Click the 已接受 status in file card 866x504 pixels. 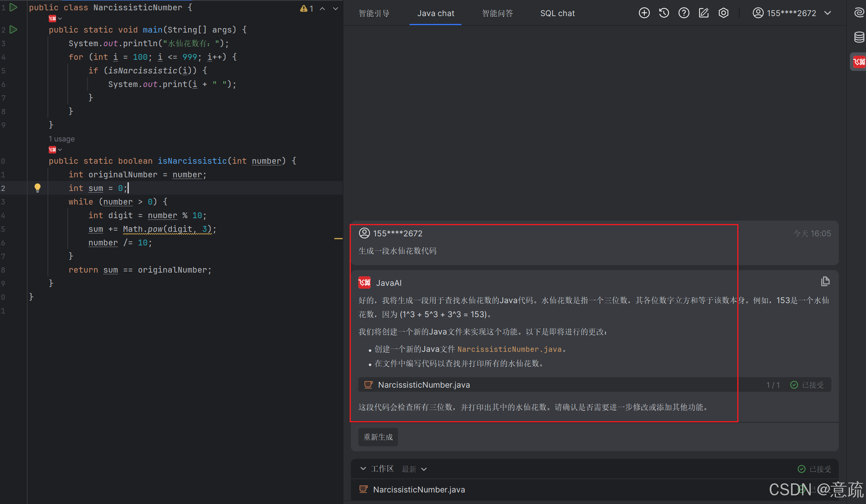tap(807, 385)
